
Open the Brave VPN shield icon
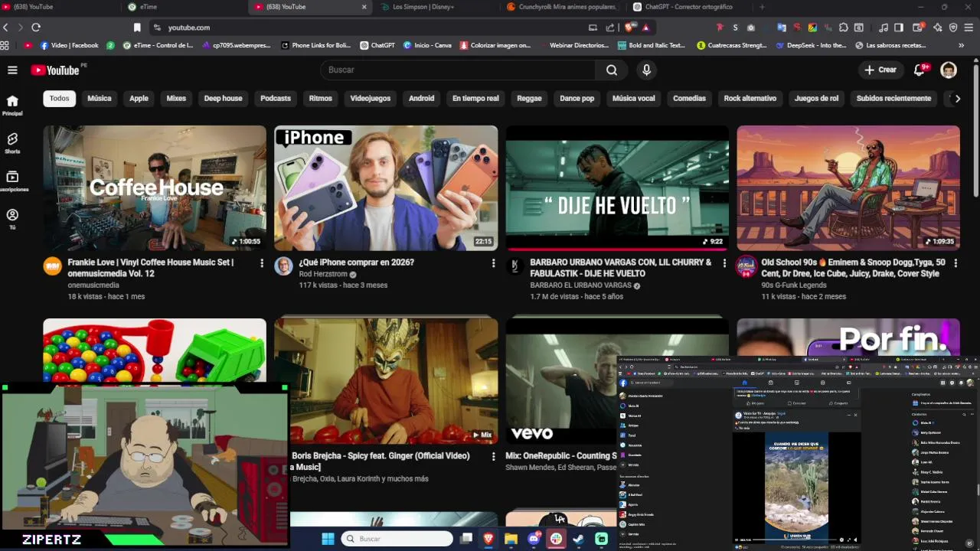(953, 28)
